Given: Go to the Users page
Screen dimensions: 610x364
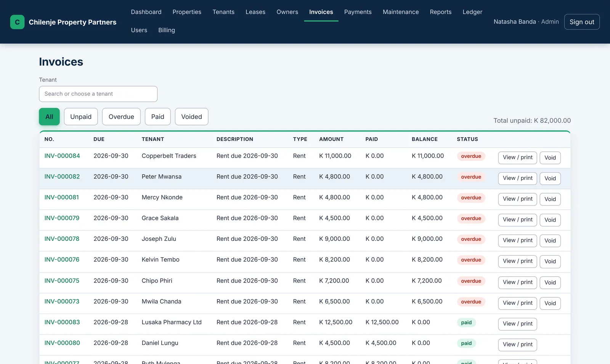Looking at the screenshot, I should click(x=139, y=30).
